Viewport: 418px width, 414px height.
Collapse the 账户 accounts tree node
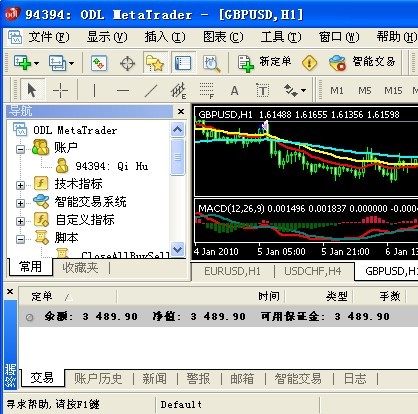(20, 149)
